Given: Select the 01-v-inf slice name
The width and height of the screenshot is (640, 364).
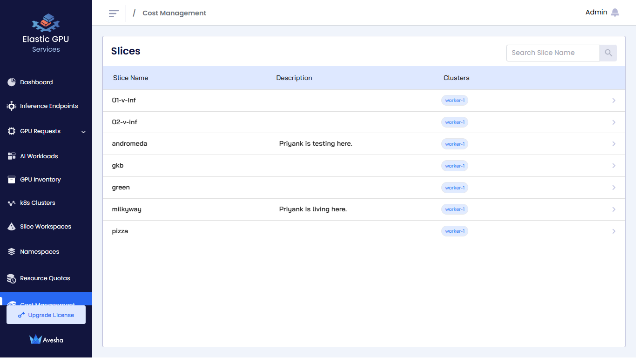Looking at the screenshot, I should [x=124, y=100].
